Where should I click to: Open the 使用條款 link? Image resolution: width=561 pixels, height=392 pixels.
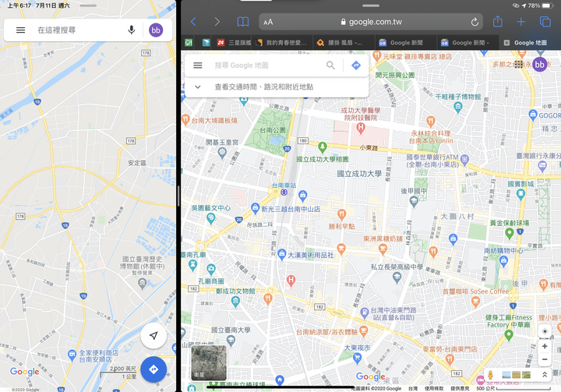point(434,389)
